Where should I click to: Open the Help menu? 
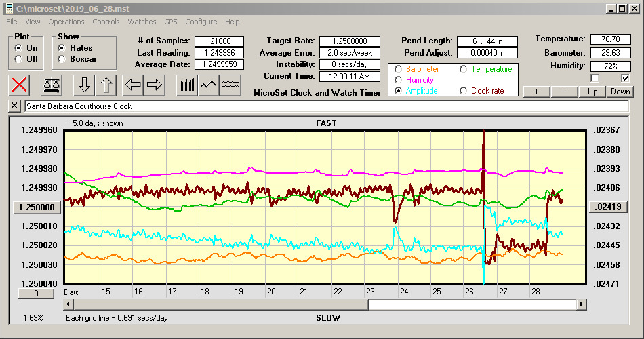[x=232, y=22]
